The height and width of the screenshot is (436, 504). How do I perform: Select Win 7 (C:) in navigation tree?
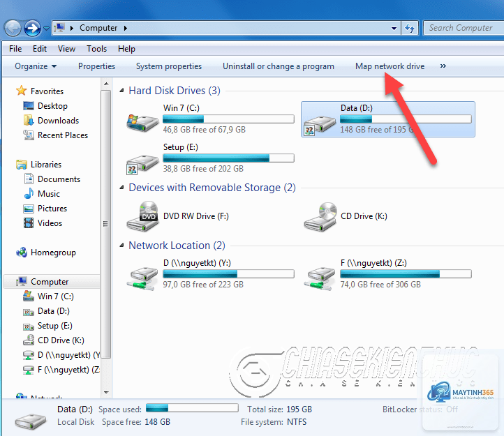[x=56, y=296]
